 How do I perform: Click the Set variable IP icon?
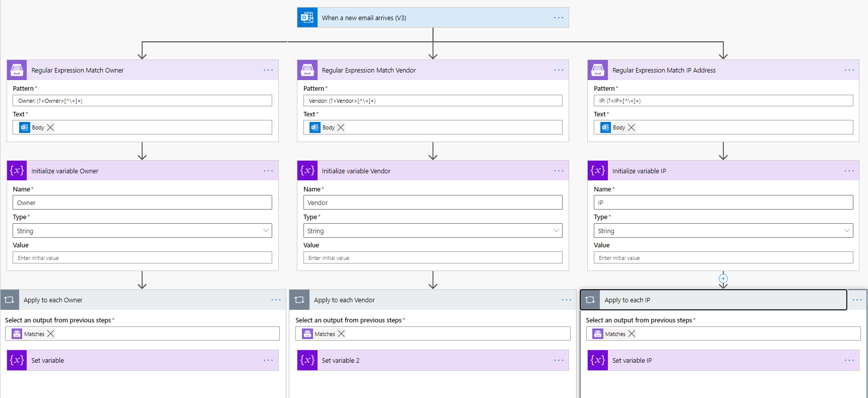(x=597, y=360)
